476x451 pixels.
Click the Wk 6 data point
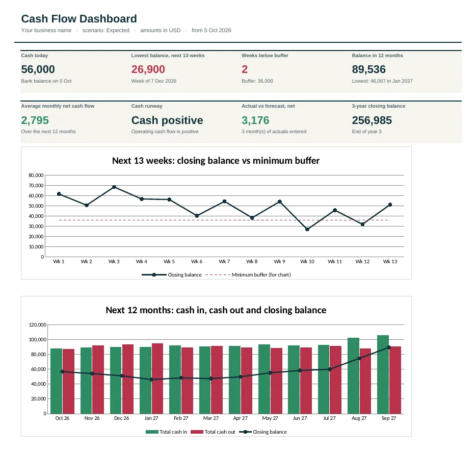(197, 216)
